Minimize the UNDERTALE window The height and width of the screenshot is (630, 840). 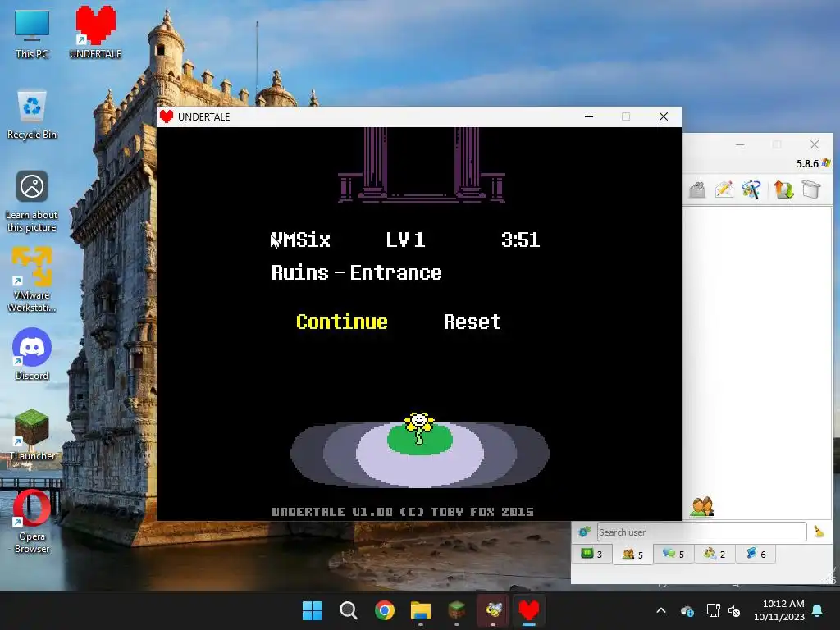[589, 116]
